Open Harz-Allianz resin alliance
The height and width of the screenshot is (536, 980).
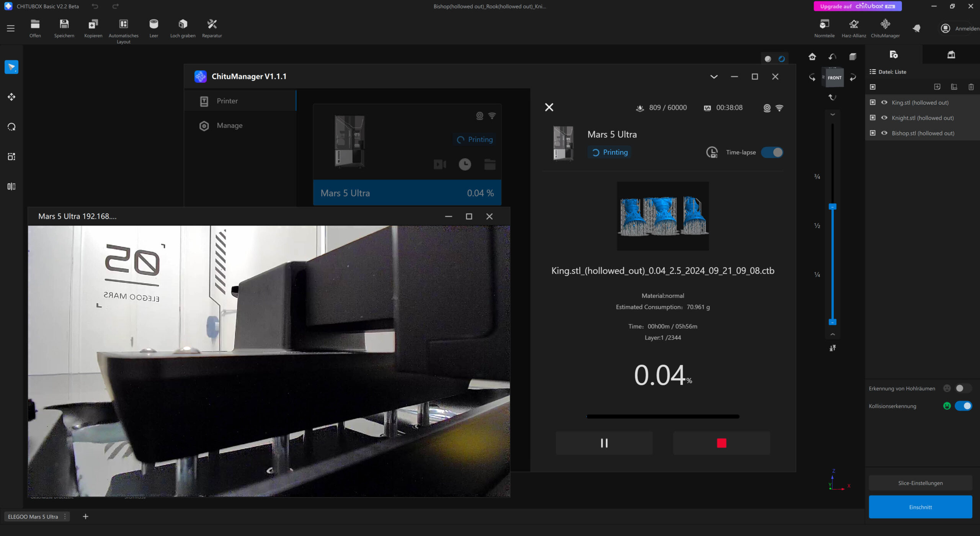pos(854,28)
